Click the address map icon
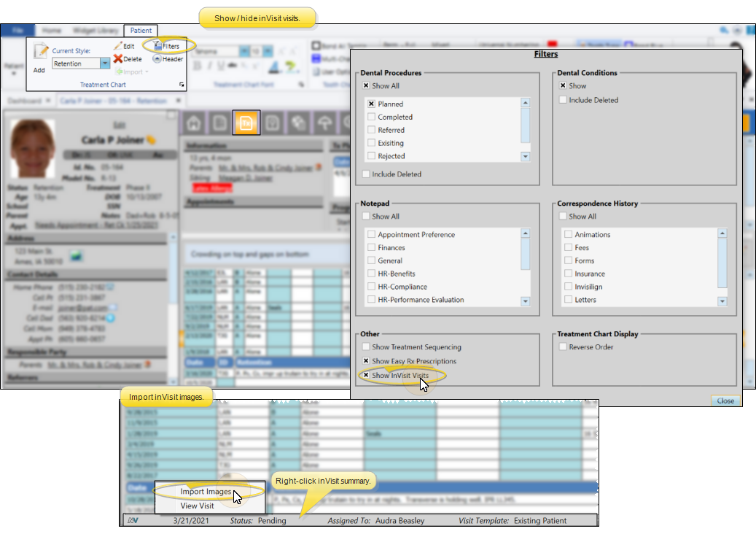 tap(75, 255)
